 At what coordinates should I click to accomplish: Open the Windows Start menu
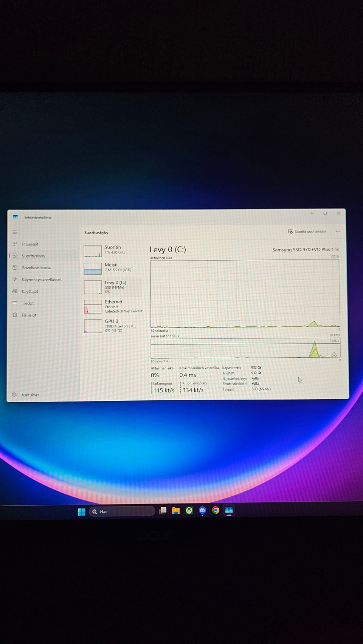[x=81, y=512]
